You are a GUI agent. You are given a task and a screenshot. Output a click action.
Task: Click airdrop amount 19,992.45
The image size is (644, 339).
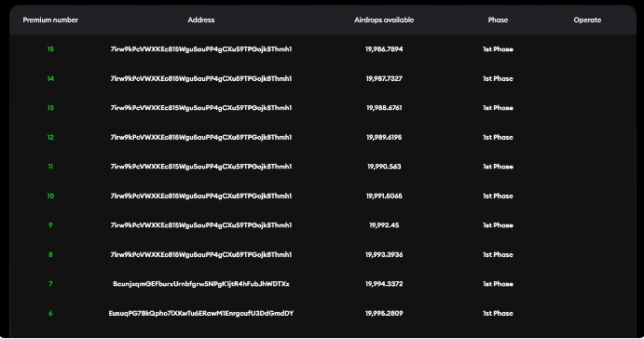[384, 224]
